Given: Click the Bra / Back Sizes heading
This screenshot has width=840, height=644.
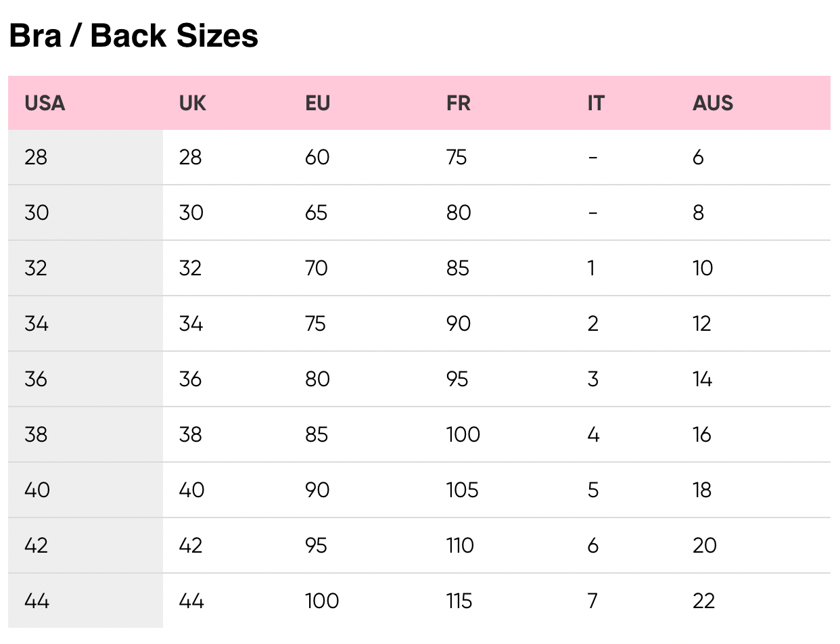Looking at the screenshot, I should [x=133, y=36].
